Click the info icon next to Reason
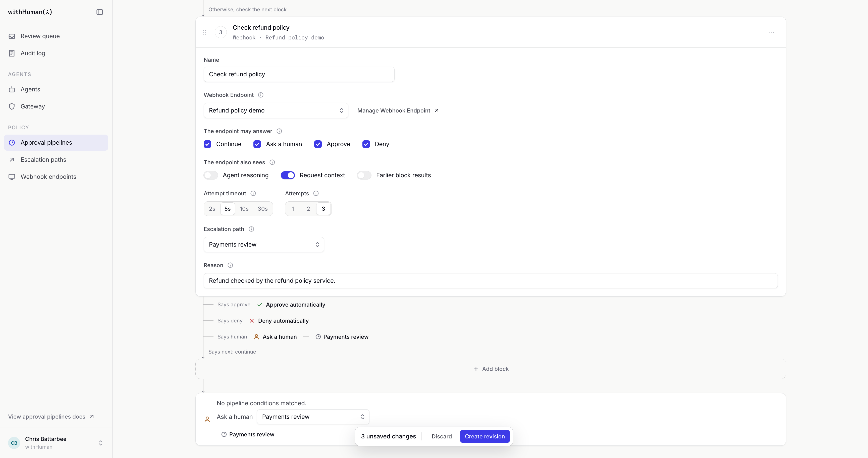 coord(230,265)
